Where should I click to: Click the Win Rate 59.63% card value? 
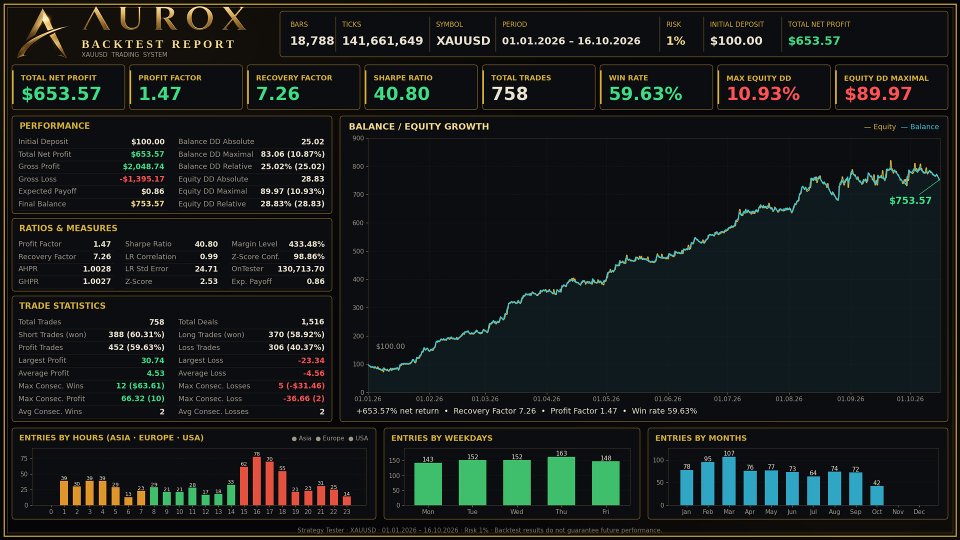coord(645,94)
